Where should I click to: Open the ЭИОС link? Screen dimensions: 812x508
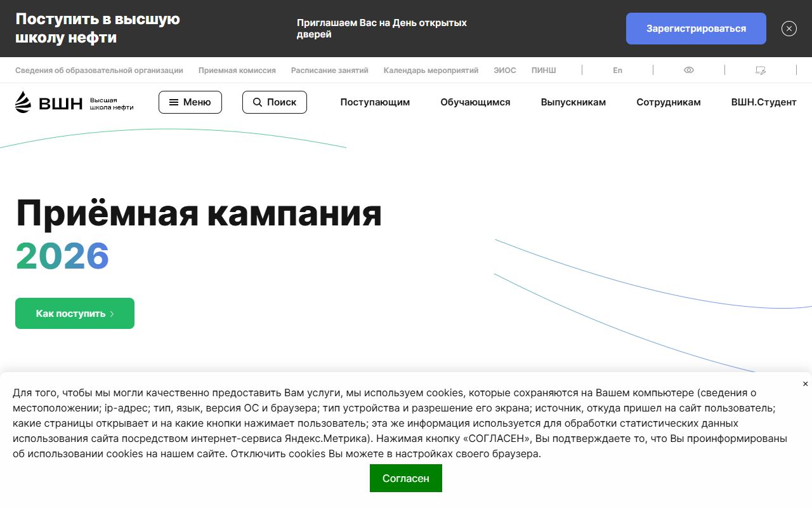pos(505,70)
